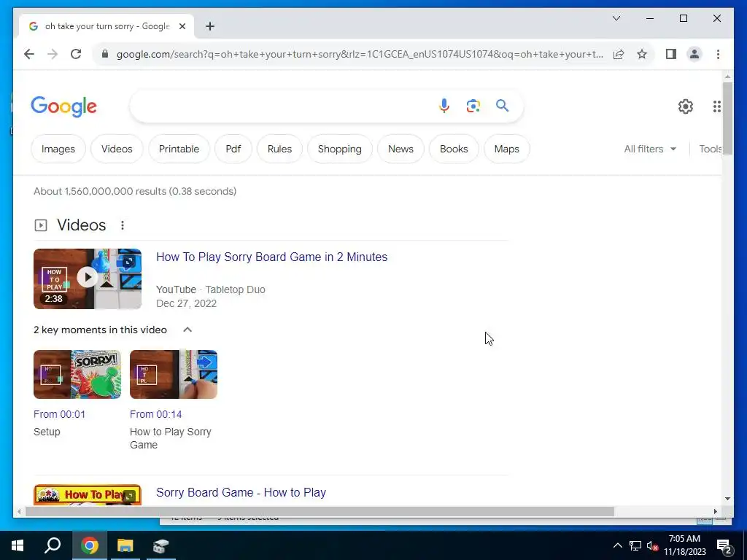Viewport: 747px width, 560px height.
Task: Open the network icon in system tray
Action: click(635, 545)
